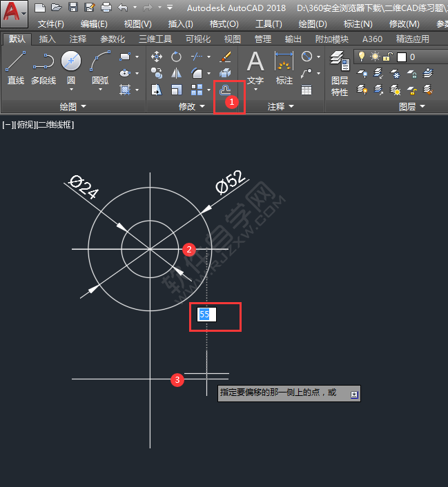Click the white color swatch of layer 0
Screen dimensions: 448x487
[x=401, y=57]
